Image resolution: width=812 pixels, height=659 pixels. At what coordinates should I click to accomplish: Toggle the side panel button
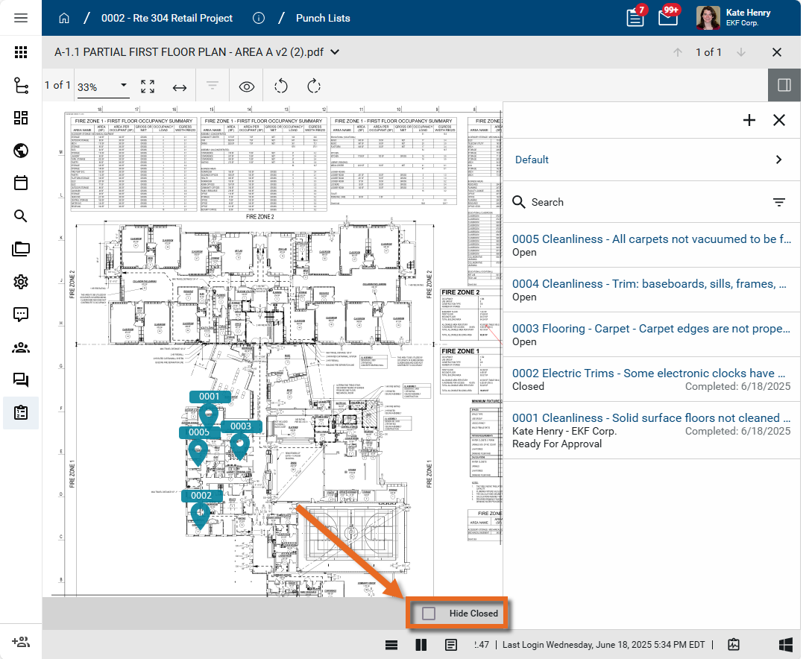pyautogui.click(x=784, y=85)
